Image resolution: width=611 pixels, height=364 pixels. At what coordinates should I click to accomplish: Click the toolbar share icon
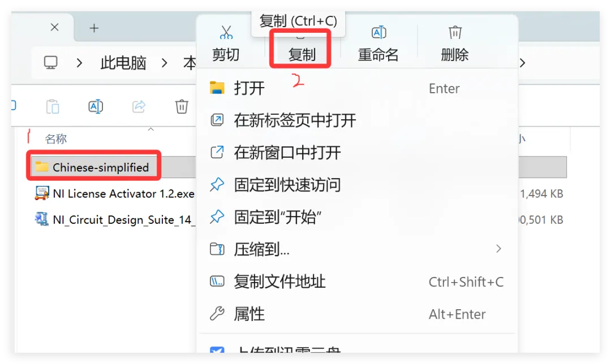139,106
